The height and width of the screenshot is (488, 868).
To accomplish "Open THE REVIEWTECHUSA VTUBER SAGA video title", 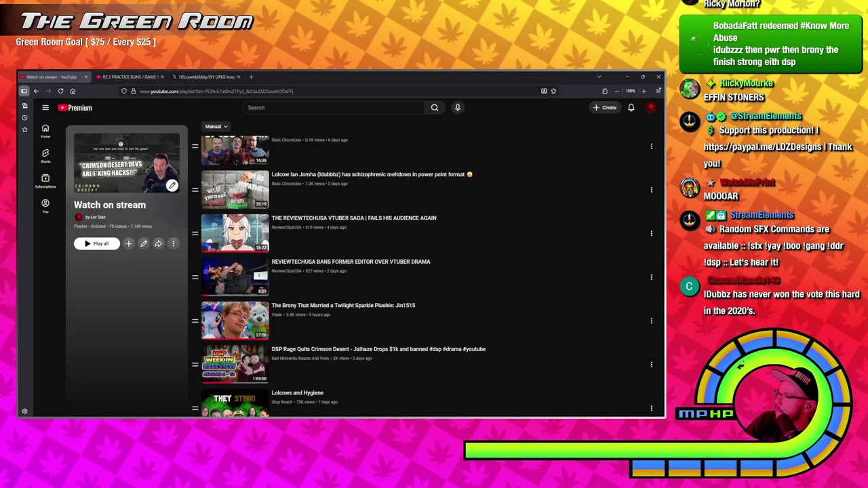I will pyautogui.click(x=354, y=218).
